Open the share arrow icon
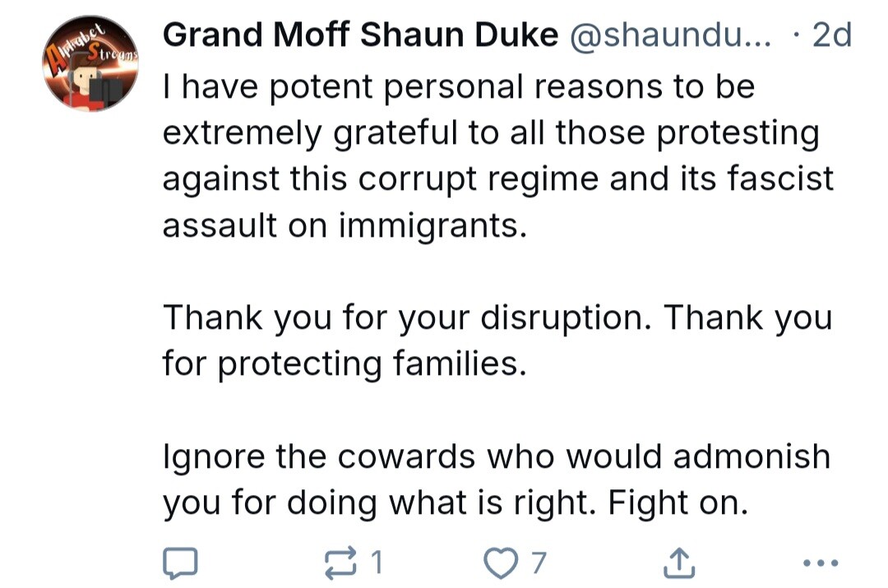The width and height of the screenshot is (888, 588). (x=678, y=563)
